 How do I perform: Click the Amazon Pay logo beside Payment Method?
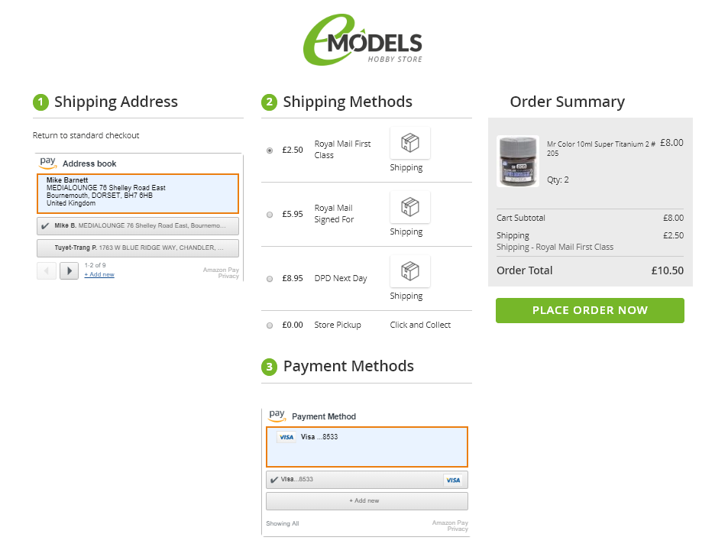point(277,416)
